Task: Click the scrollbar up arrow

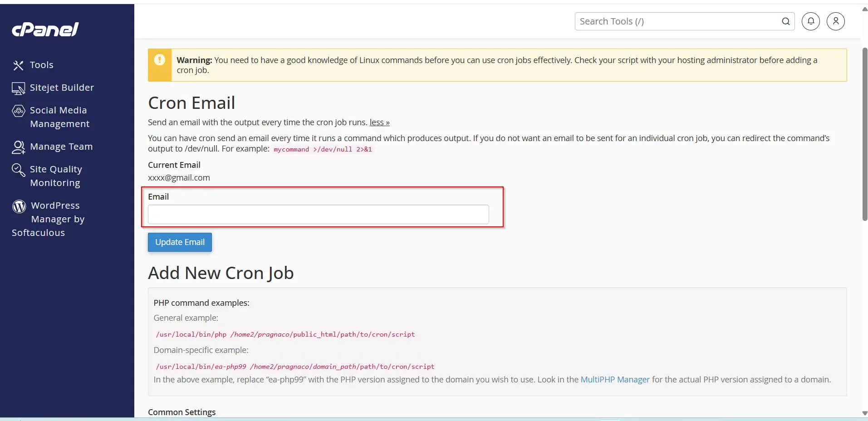Action: point(864,9)
